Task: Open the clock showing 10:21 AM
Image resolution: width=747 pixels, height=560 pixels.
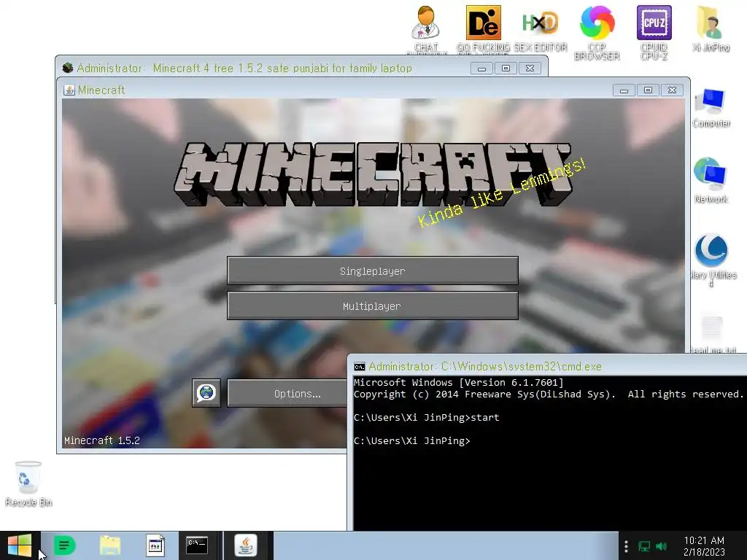Action: [704, 546]
